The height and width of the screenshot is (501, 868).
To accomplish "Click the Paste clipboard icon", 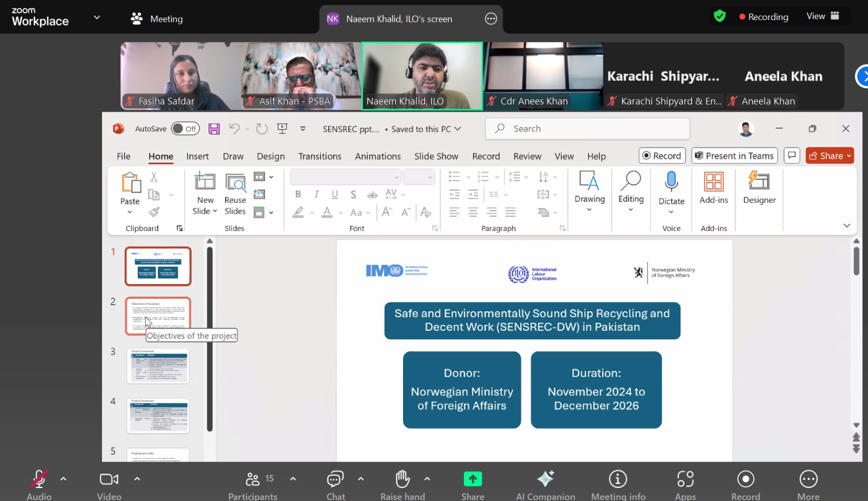I will (x=131, y=183).
